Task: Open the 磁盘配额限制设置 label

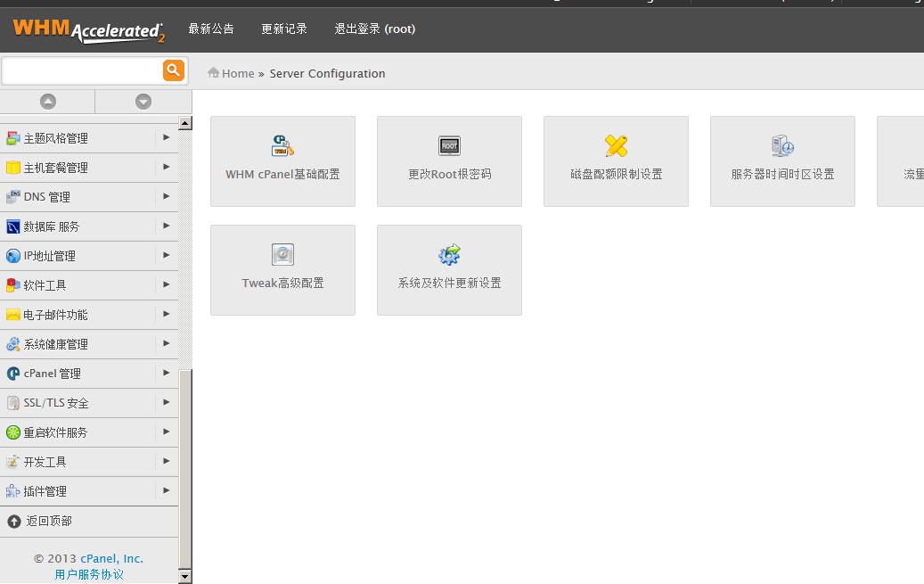Action: pos(617,174)
